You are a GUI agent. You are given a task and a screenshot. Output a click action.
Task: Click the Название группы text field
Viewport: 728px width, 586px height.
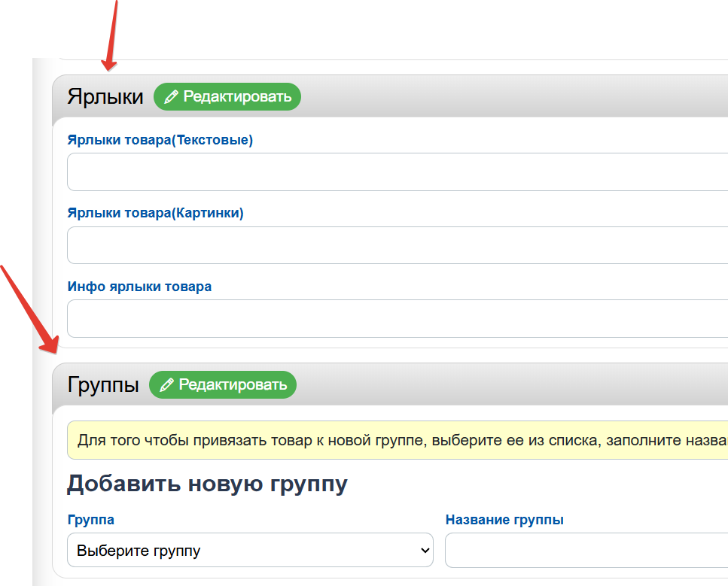point(586,551)
